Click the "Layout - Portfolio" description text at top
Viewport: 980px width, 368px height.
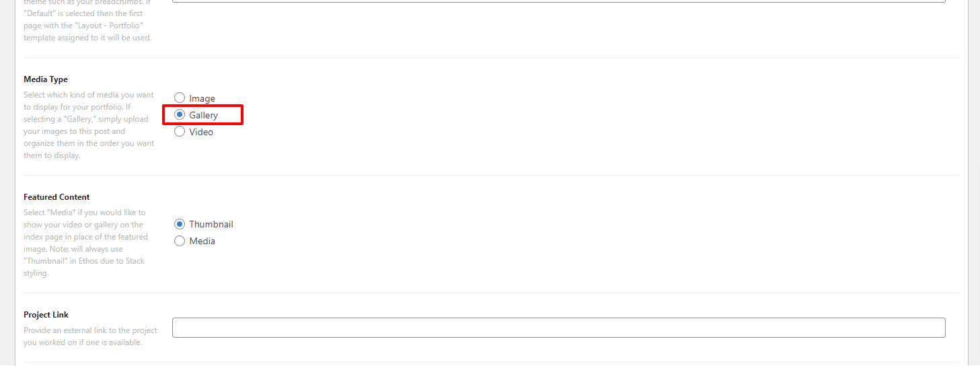(87, 26)
